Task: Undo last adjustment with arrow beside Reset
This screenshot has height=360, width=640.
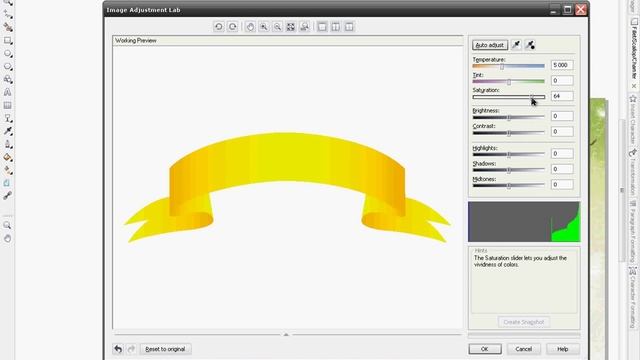Action: pyautogui.click(x=118, y=349)
